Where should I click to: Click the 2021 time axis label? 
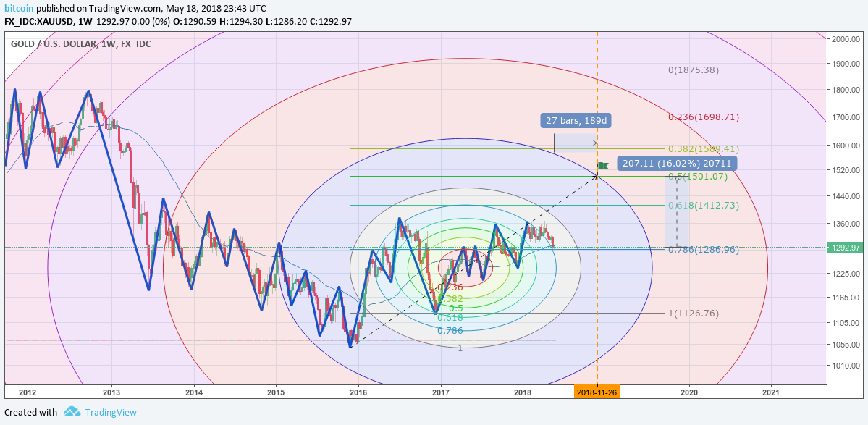[770, 392]
